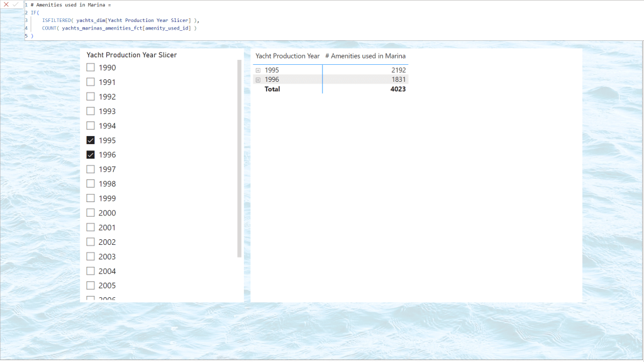Image resolution: width=644 pixels, height=362 pixels.
Task: Sort by the Yacht Production Year column header
Action: (287, 56)
